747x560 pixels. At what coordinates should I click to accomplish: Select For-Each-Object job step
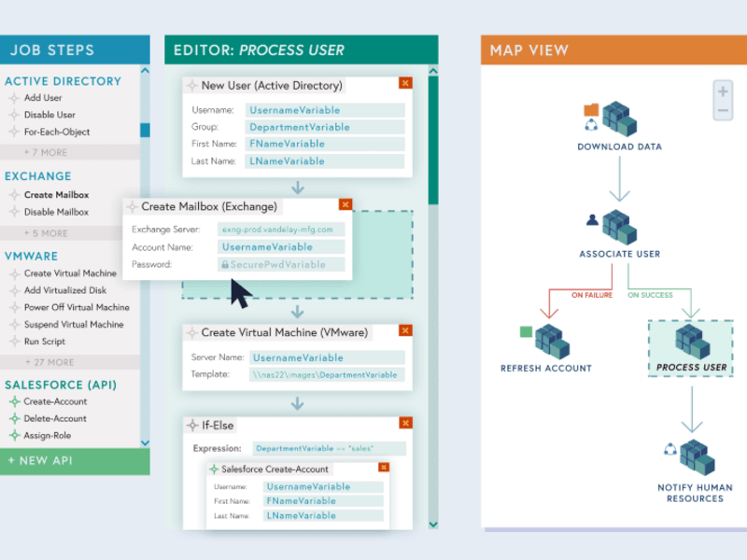pyautogui.click(x=57, y=132)
